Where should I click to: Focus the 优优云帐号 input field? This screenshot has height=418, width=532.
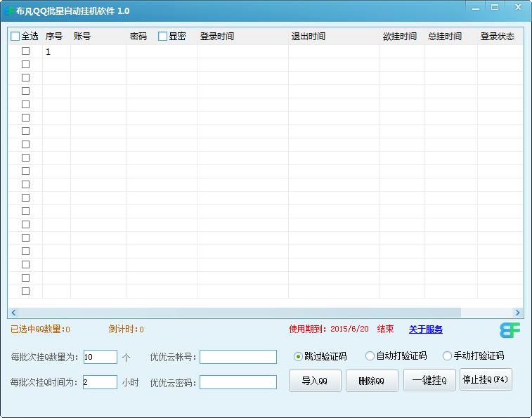238,357
